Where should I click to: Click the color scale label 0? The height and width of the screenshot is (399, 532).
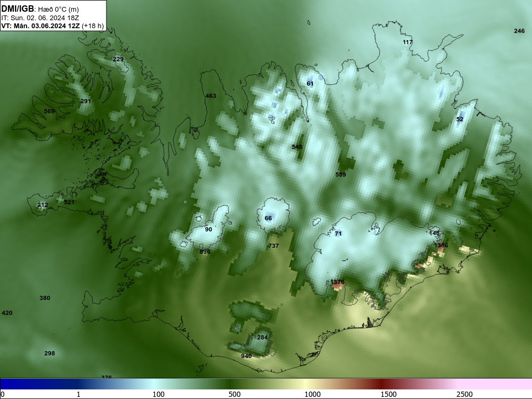tap(3, 394)
